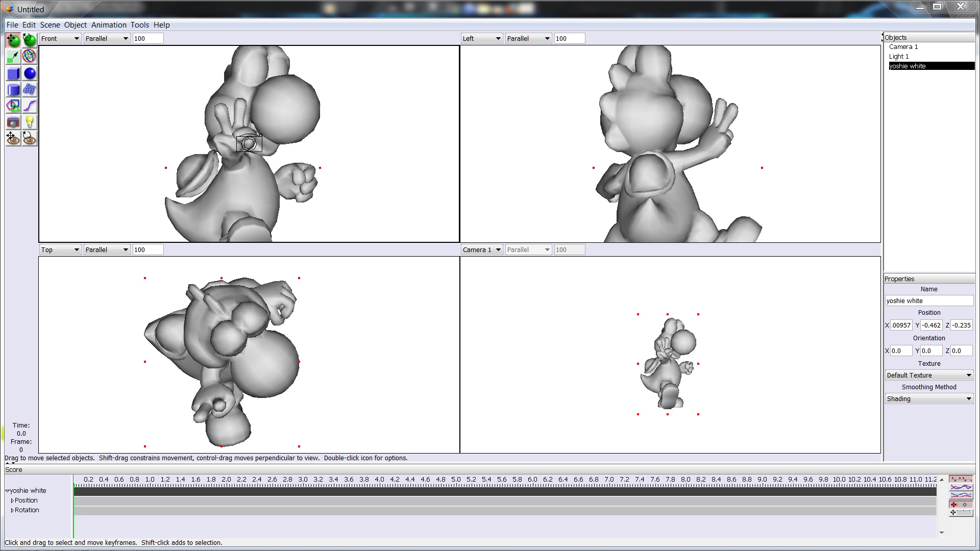Click the object Name field
This screenshot has height=551, width=980.
(x=929, y=301)
